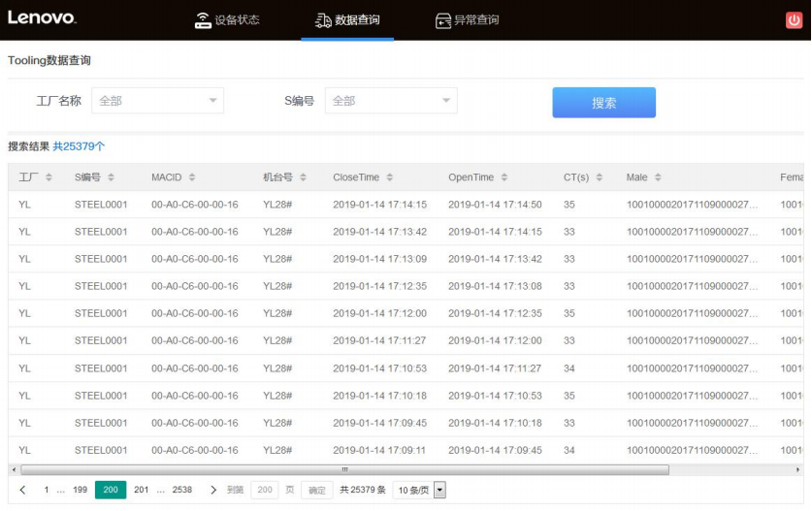Select CloseTime 2019-01-14 17:14:15 cell
The width and height of the screenshot is (812, 511).
(x=379, y=205)
